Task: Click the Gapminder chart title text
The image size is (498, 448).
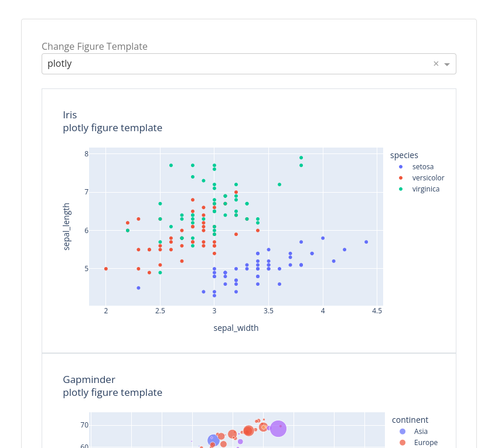Action: (x=89, y=379)
